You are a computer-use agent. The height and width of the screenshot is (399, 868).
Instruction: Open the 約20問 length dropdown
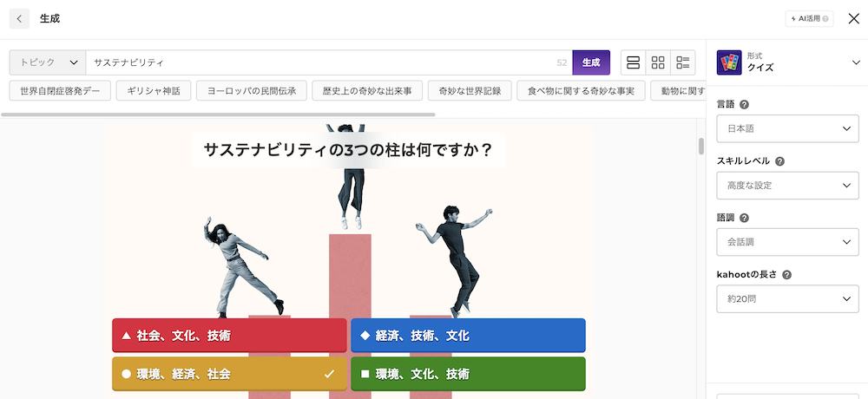click(x=787, y=299)
